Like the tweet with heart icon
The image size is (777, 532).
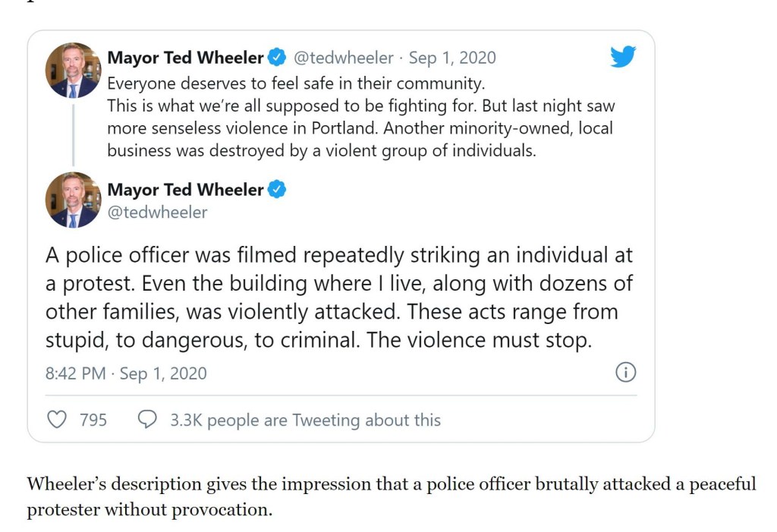[57, 419]
